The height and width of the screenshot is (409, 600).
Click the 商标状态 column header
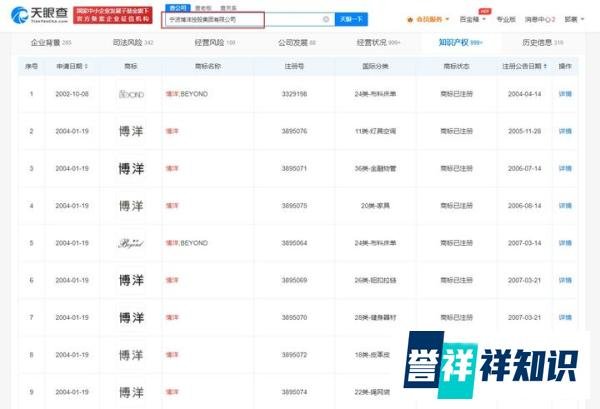pos(456,66)
